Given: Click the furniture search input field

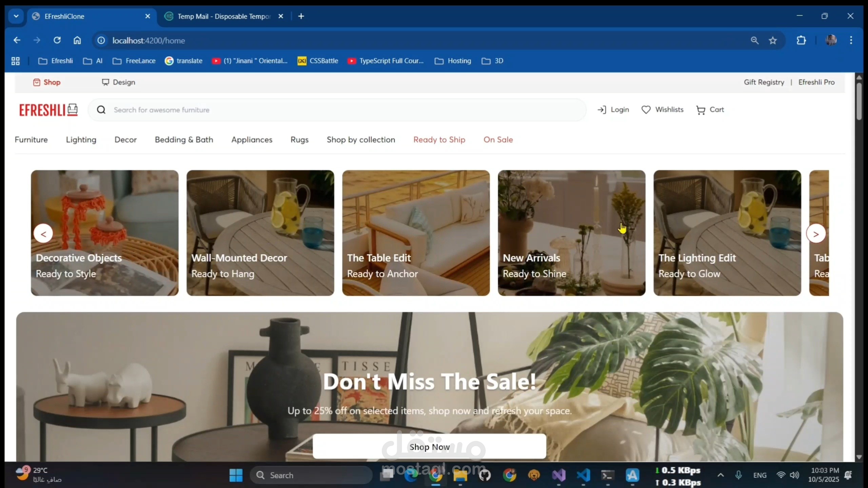Looking at the screenshot, I should [339, 110].
